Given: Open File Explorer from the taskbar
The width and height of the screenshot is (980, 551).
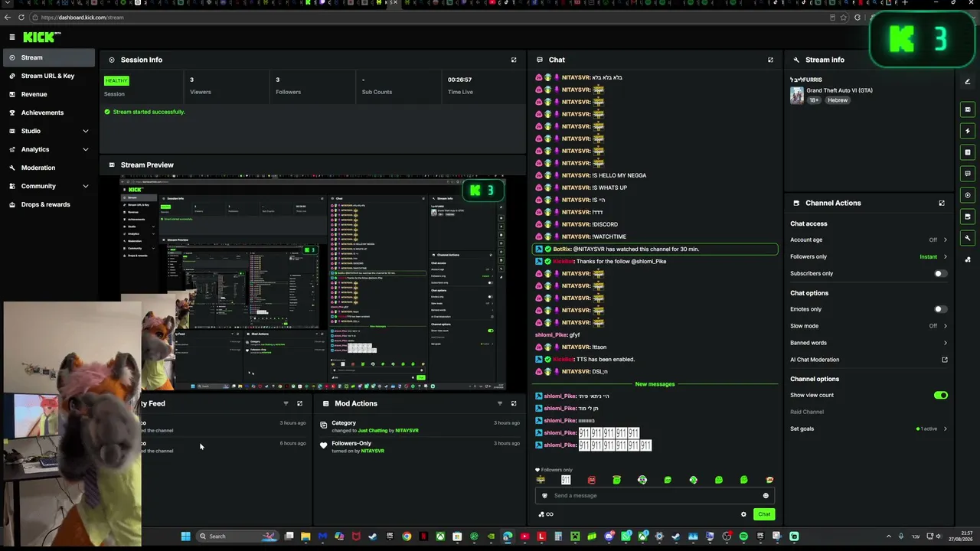Looking at the screenshot, I should click(x=305, y=536).
